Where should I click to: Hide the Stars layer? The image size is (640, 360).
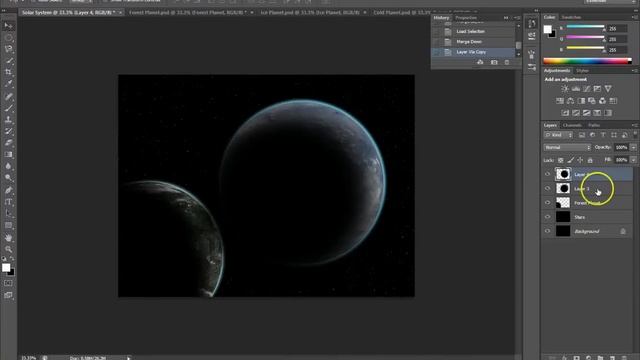(548, 217)
